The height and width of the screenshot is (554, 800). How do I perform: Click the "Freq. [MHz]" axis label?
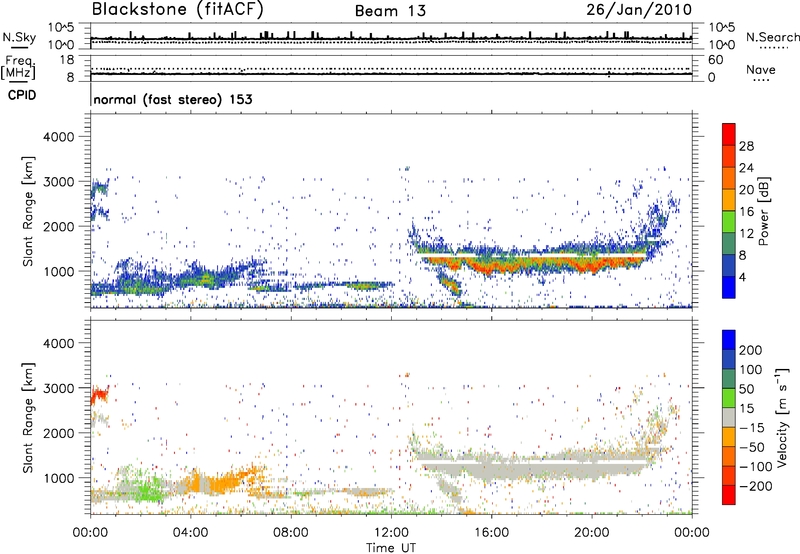[18, 68]
